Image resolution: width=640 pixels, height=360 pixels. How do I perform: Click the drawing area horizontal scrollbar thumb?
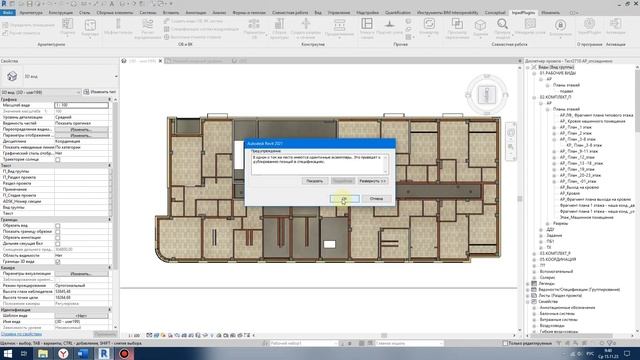(384, 336)
